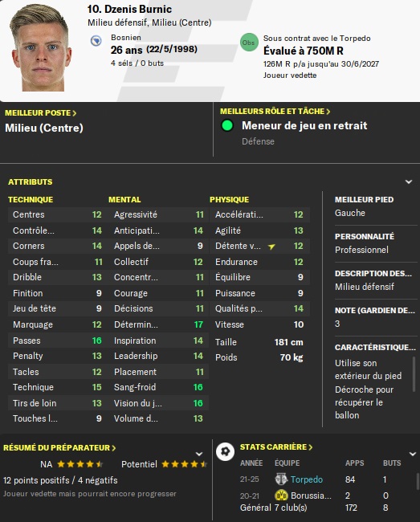Click the NA star rating
The image size is (420, 522).
pos(80,464)
